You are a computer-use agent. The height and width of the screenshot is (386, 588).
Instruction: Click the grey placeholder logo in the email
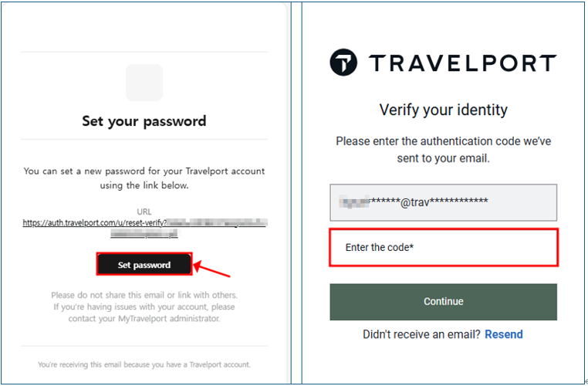click(x=144, y=83)
